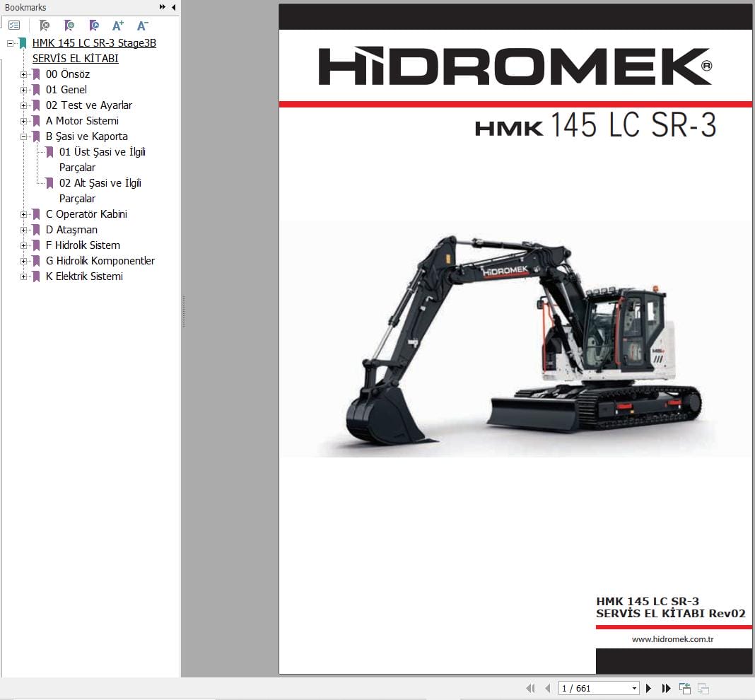Expand the A Motor Sistemi bookmark
Viewport: 755px width, 700px height.
click(x=24, y=120)
